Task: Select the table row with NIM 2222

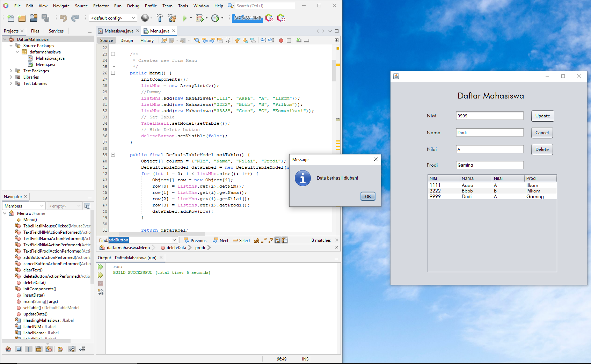Action: [492, 191]
